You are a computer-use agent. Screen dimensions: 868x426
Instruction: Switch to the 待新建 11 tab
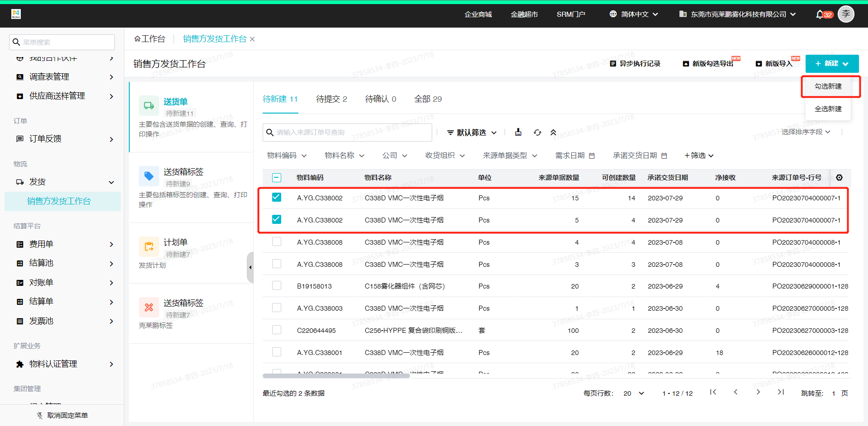(280, 99)
